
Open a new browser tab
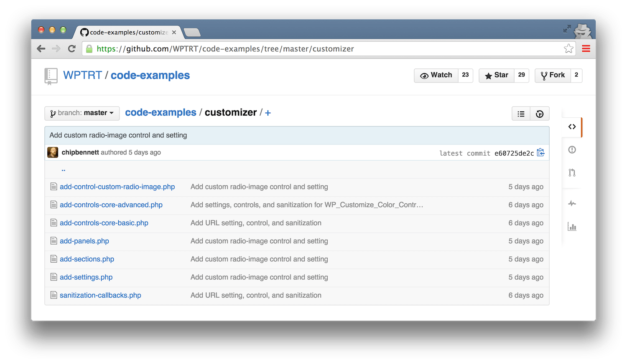pyautogui.click(x=192, y=32)
